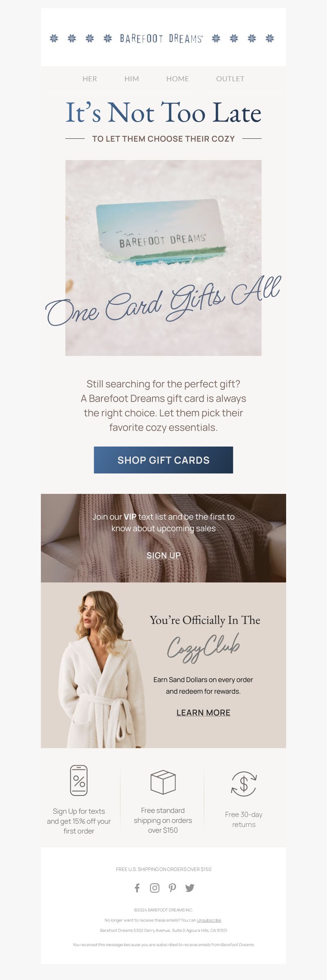Viewport: 327px width, 980px height.
Task: Visit the OUTLET section
Action: [230, 79]
